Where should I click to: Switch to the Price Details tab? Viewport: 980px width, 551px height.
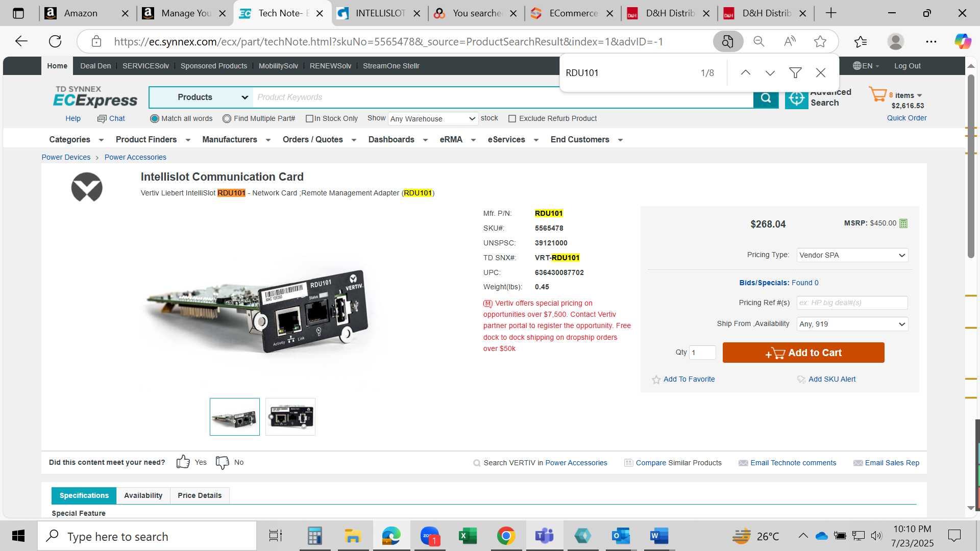[200, 495]
